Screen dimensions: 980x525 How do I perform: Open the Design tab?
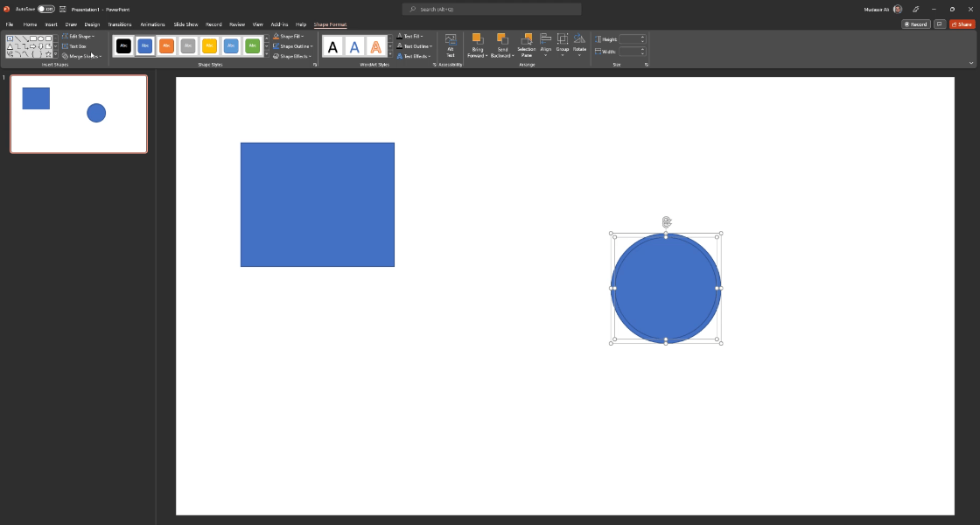92,24
